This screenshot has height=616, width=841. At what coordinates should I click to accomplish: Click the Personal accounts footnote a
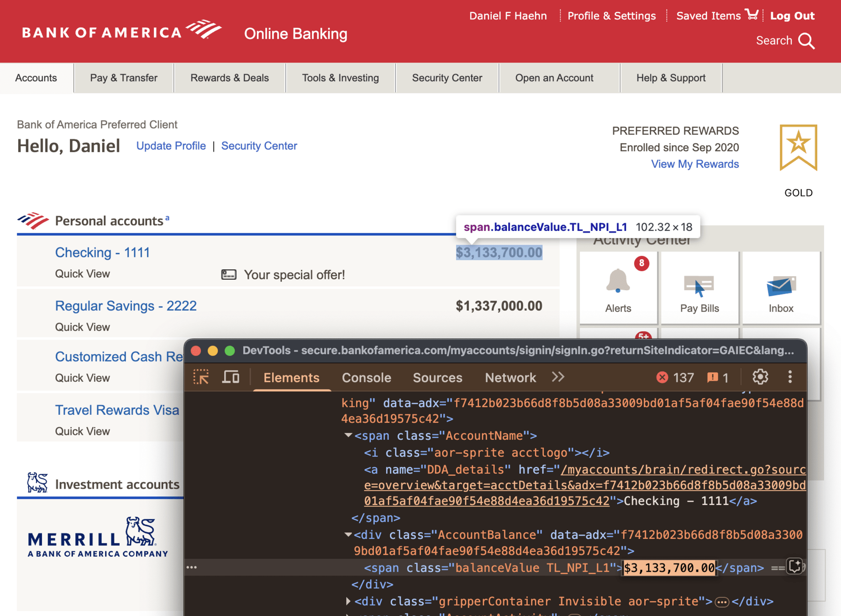click(168, 218)
